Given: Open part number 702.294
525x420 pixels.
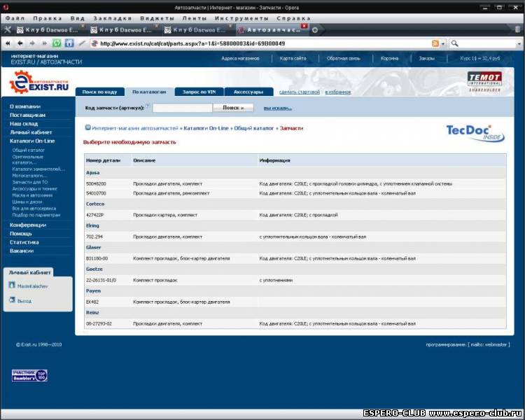Looking at the screenshot, I should 94,237.
